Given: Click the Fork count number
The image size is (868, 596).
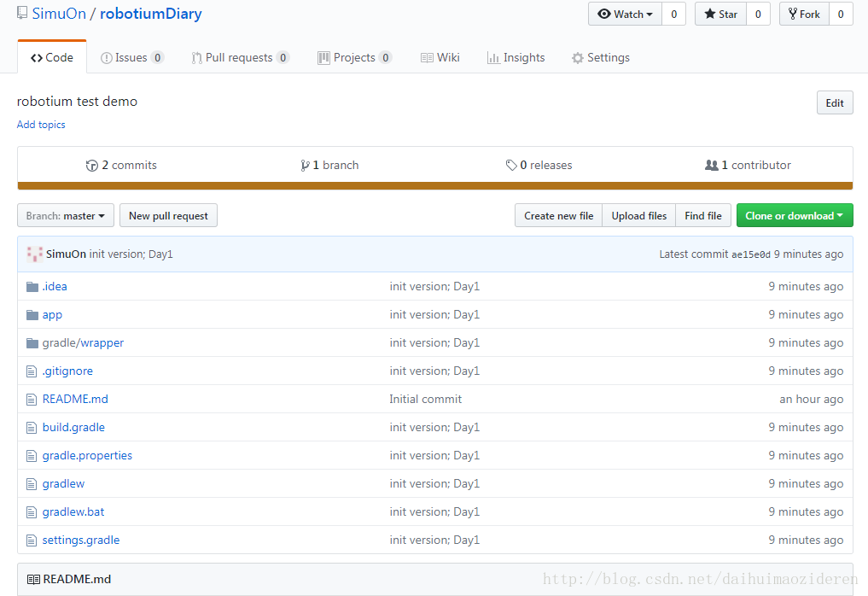Looking at the screenshot, I should point(841,14).
